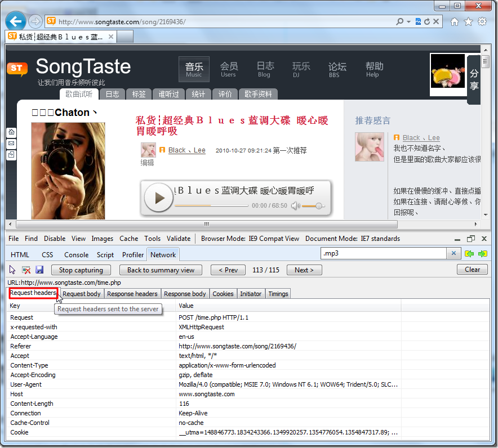Close the SongTaste browser tab

pos(111,37)
